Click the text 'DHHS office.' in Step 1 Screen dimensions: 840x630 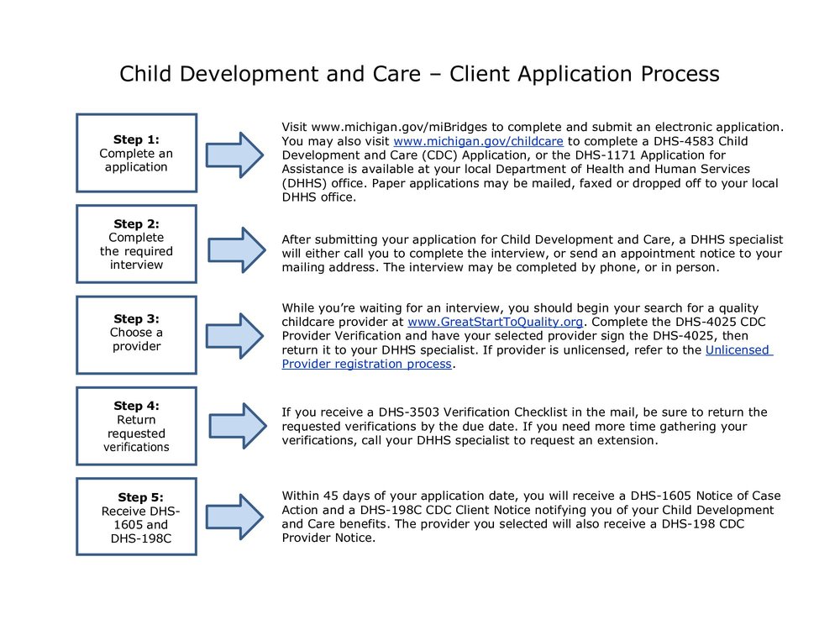318,197
